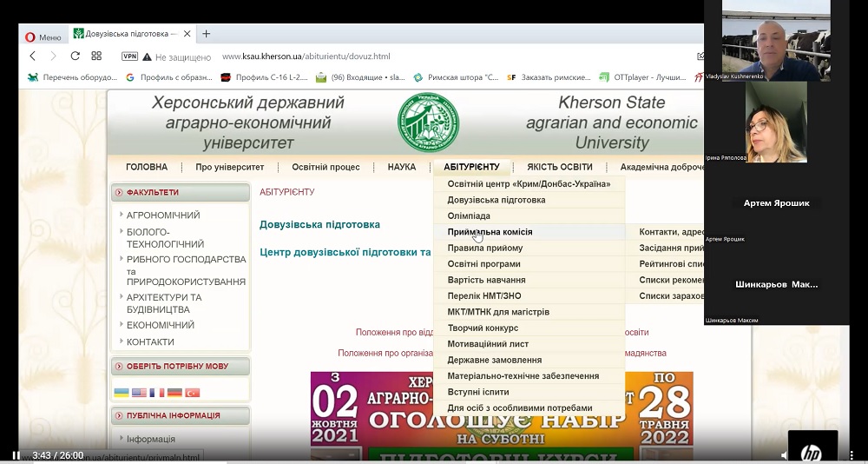This screenshot has height=464, width=868.
Task: Open the Освітній процес menu
Action: point(326,167)
